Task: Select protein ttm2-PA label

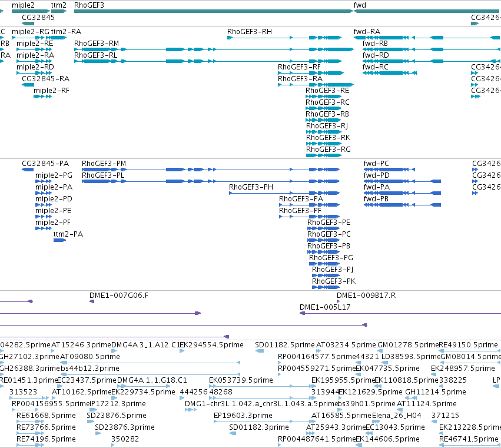Action: click(x=68, y=234)
